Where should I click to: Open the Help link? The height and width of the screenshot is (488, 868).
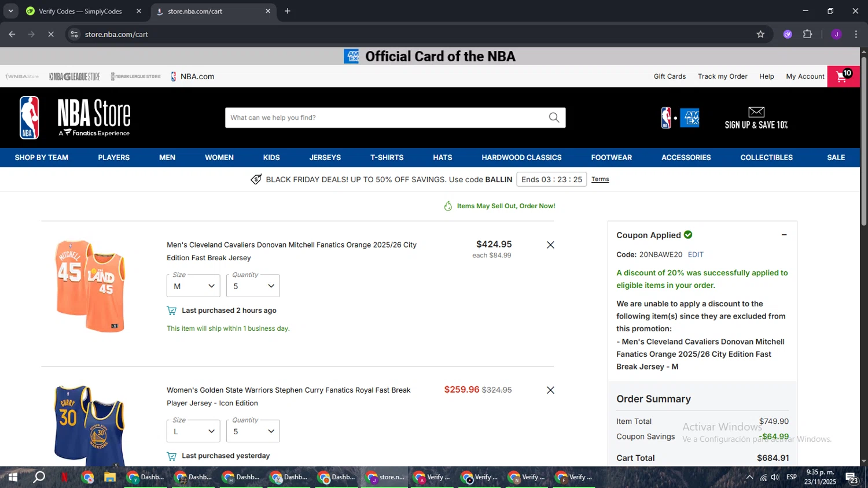(x=767, y=76)
